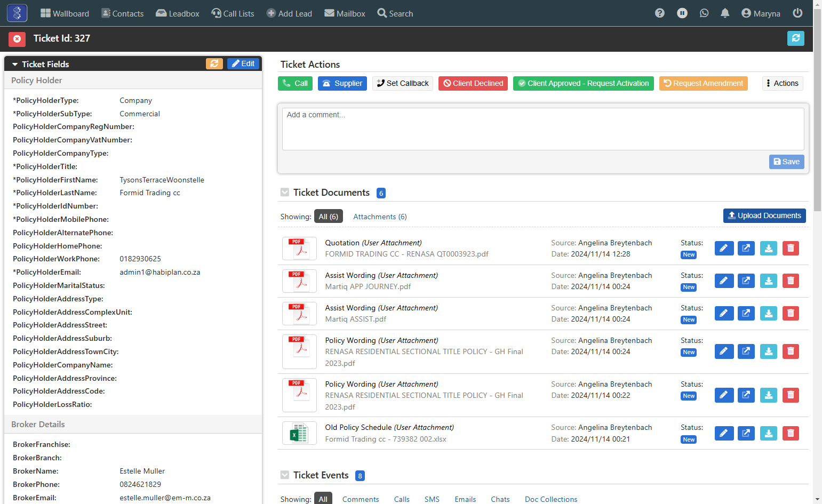
Task: Download Martiq ASSIST.pdf document
Action: coord(769,313)
